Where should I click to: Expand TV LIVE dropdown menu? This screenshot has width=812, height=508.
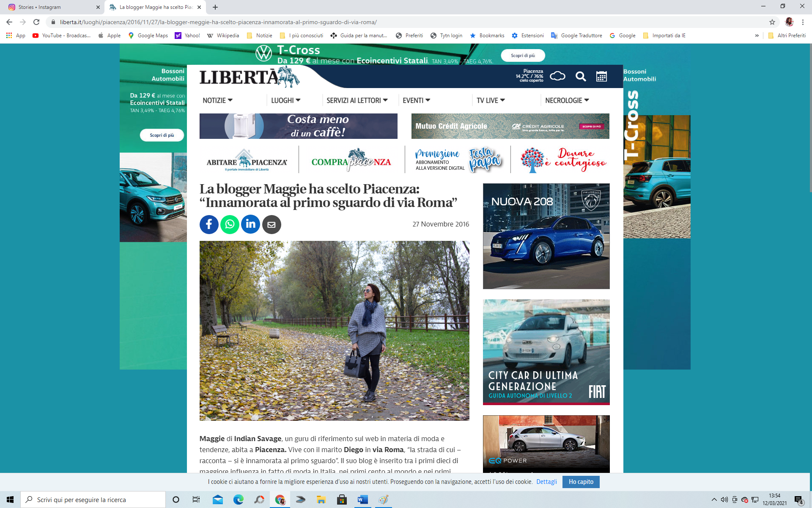[491, 100]
